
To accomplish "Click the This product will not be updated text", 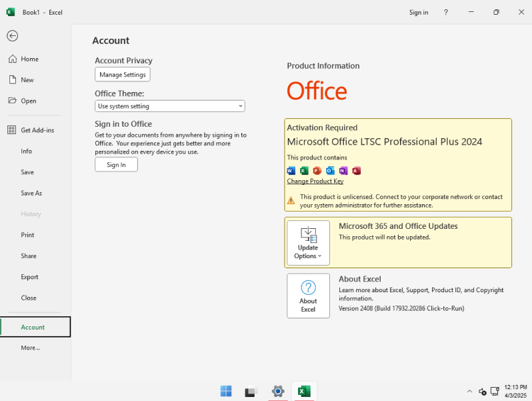I will tap(385, 237).
